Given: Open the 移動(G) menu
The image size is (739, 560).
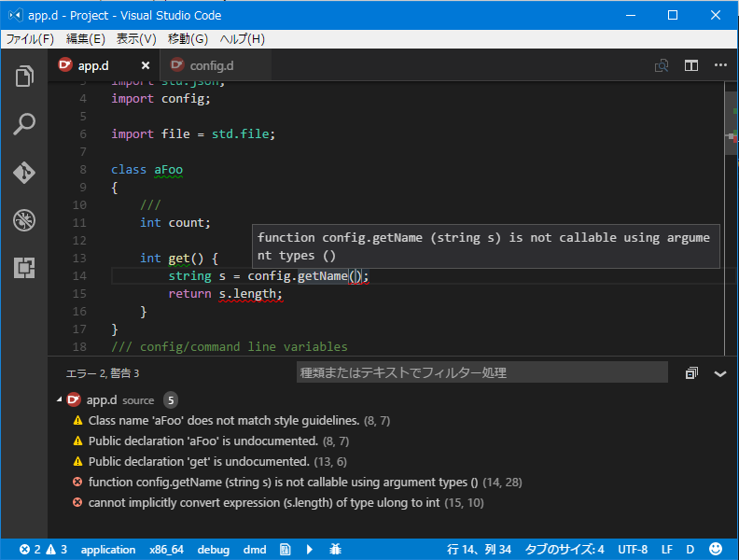Looking at the screenshot, I should 188,38.
